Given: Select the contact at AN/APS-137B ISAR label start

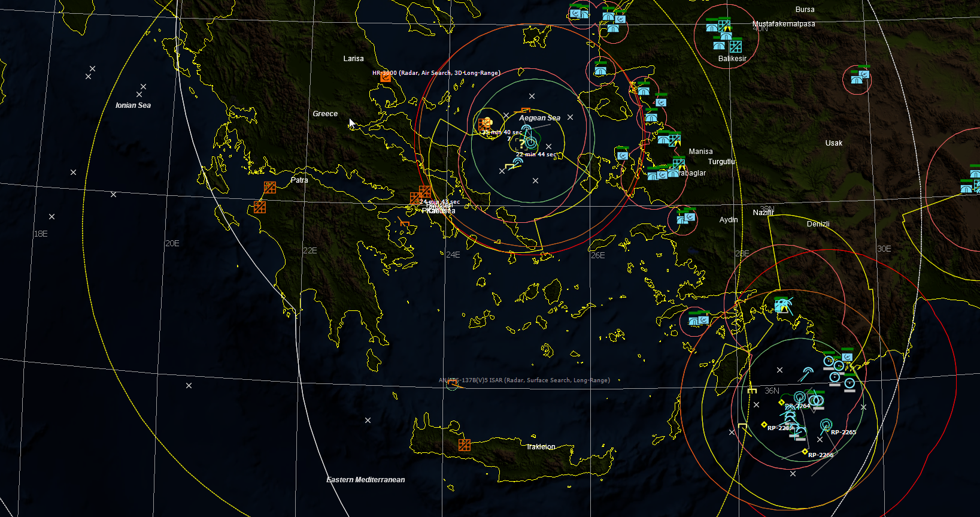Looking at the screenshot, I should (453, 384).
